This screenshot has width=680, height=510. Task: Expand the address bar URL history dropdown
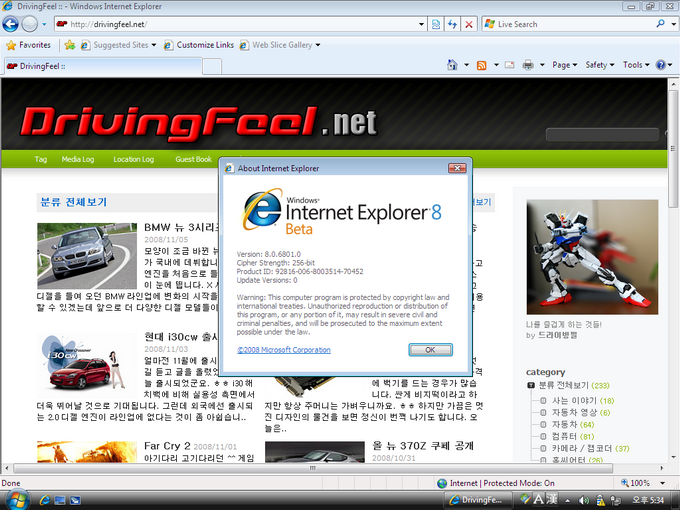(422, 24)
